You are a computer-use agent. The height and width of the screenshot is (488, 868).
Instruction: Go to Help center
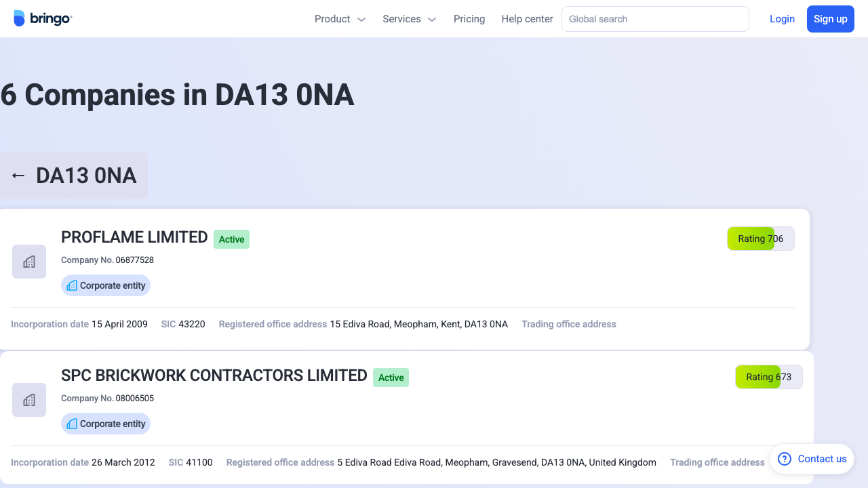[527, 19]
